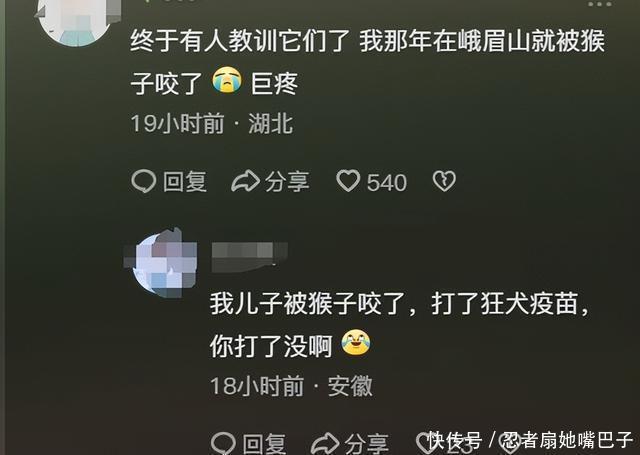Screen dimensions: 640x455
Task: Open the first commenter's profile avatar
Action: [x=78, y=20]
